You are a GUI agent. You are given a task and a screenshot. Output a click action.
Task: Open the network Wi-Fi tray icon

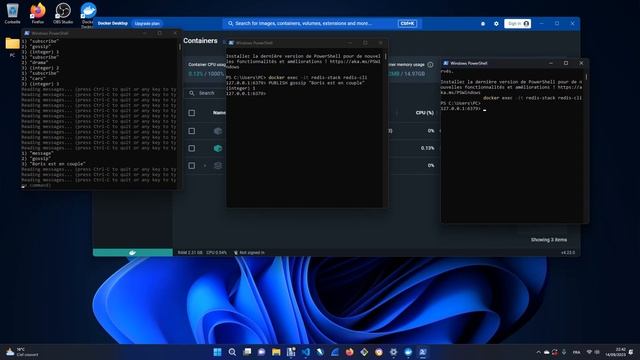[x=589, y=352]
